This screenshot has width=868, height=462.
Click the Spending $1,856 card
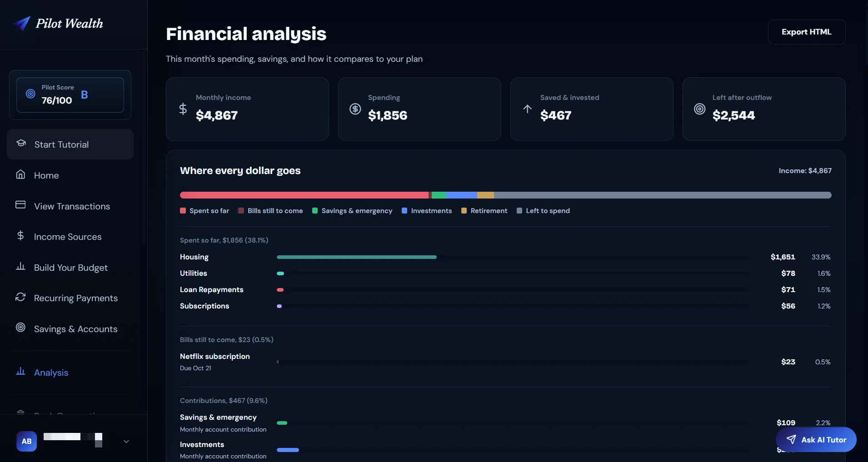click(419, 109)
